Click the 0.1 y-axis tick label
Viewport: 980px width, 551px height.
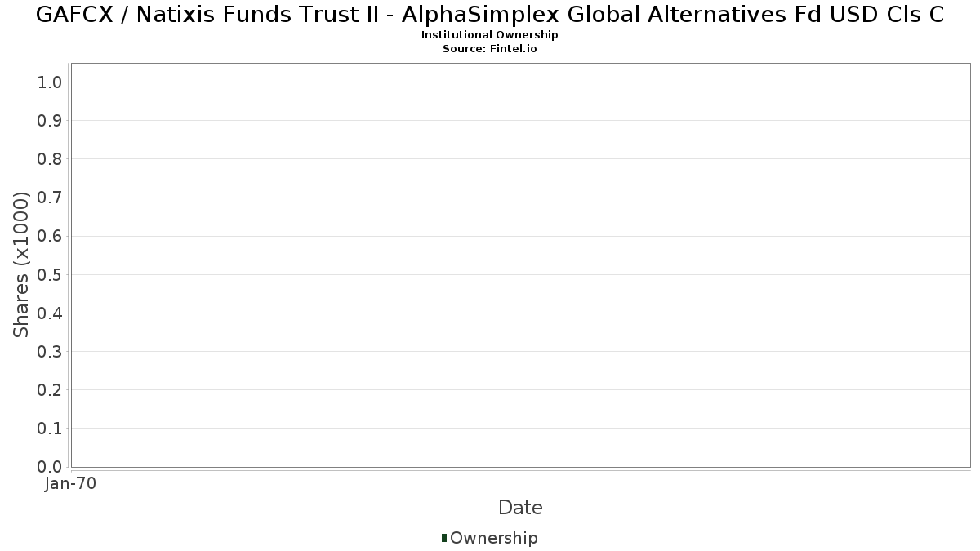click(x=50, y=429)
